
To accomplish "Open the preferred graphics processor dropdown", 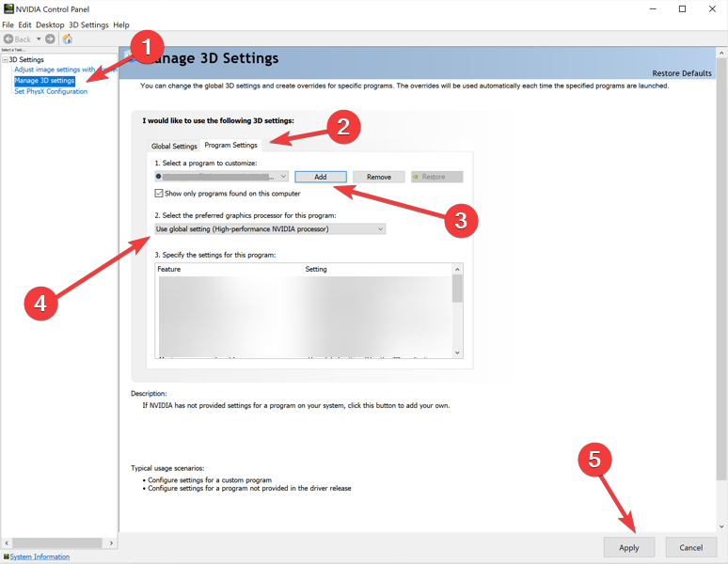I will click(270, 229).
